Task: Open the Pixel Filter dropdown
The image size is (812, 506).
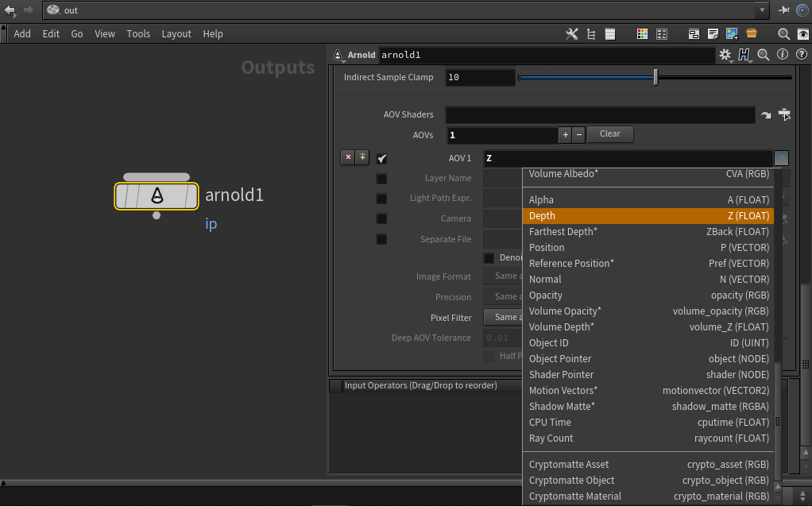Action: point(503,317)
